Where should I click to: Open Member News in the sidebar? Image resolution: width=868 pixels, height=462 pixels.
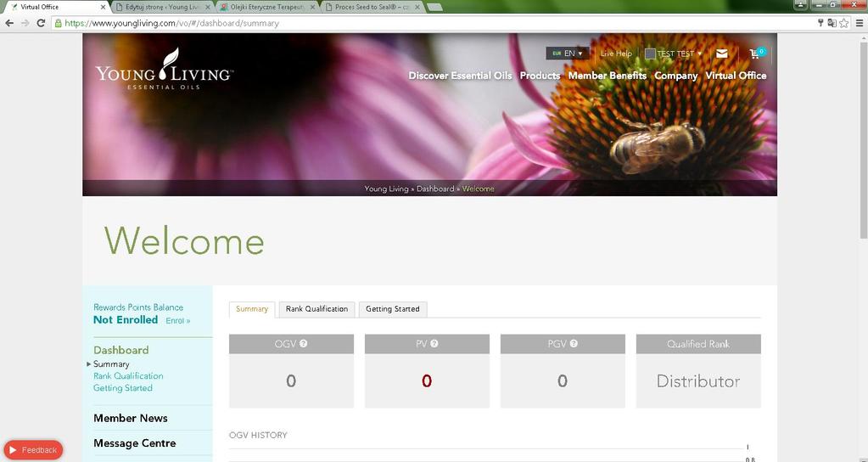(x=130, y=418)
